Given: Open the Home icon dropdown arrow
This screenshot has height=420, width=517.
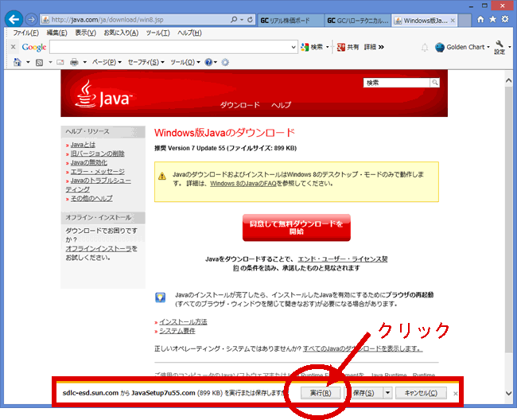Looking at the screenshot, I should click(x=28, y=62).
